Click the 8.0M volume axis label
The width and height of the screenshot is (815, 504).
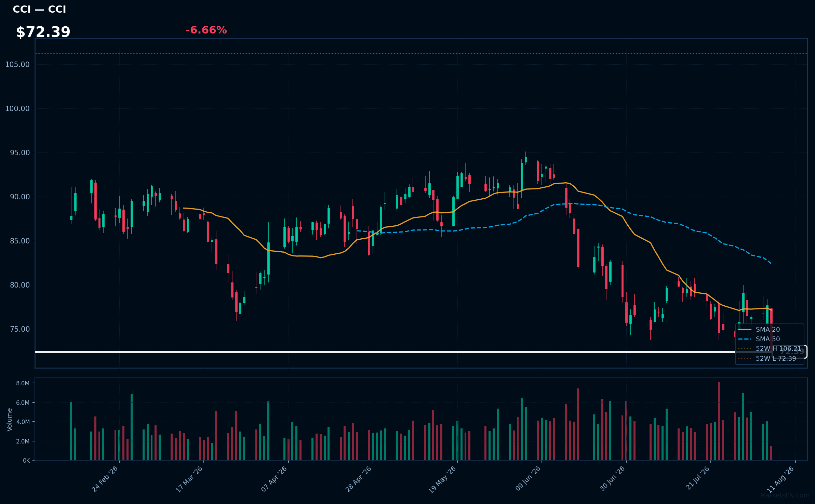[x=23, y=383]
